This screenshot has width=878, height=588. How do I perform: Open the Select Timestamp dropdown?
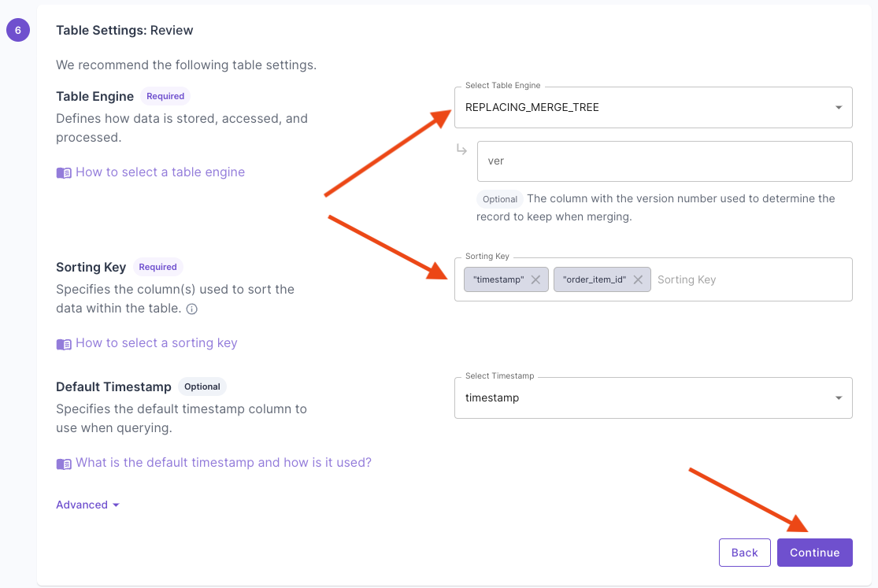[x=653, y=398]
